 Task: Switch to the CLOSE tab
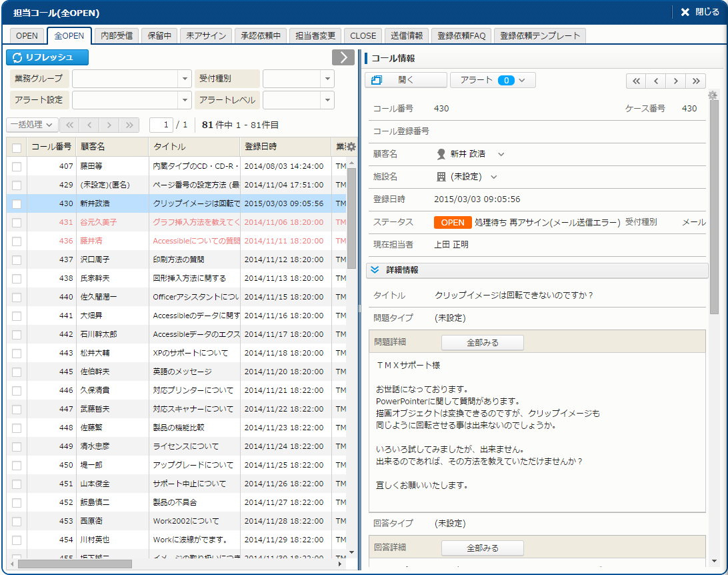point(363,36)
